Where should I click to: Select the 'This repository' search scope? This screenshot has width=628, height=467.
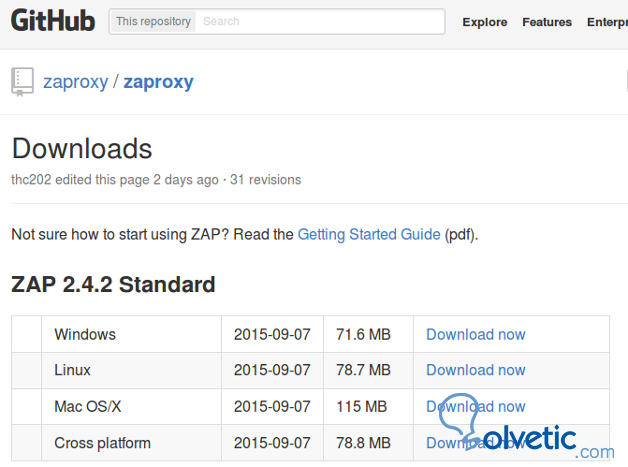point(151,21)
